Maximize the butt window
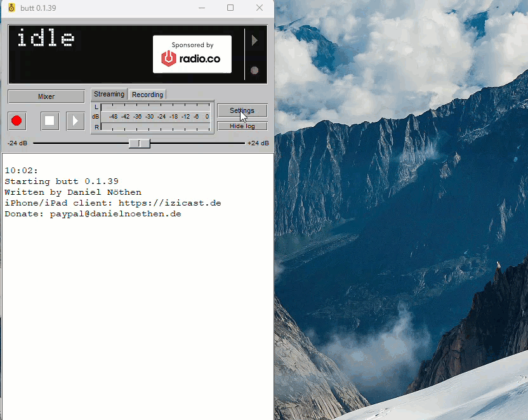The width and height of the screenshot is (528, 420). click(230, 8)
